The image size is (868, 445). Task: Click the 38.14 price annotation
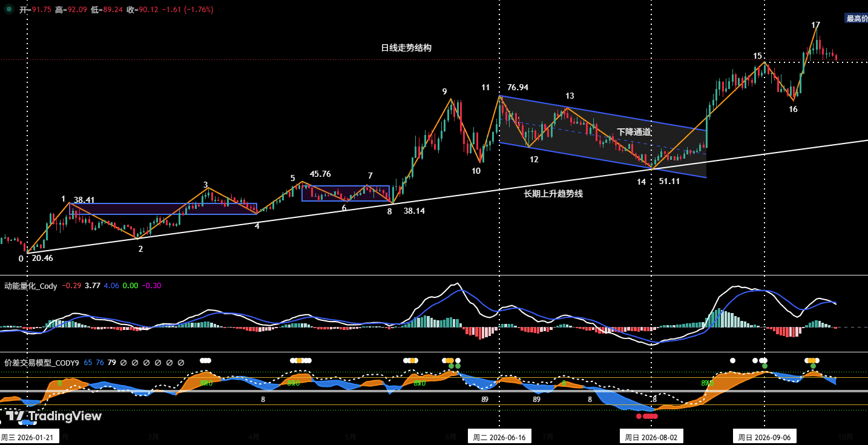click(x=414, y=211)
